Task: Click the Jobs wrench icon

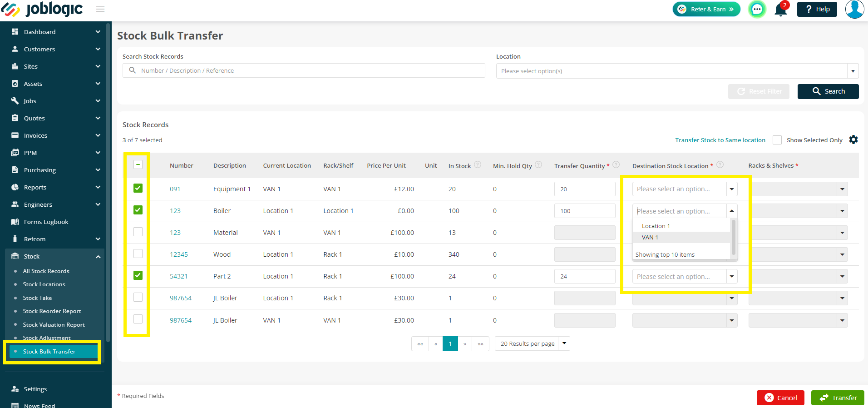Action: click(x=15, y=101)
